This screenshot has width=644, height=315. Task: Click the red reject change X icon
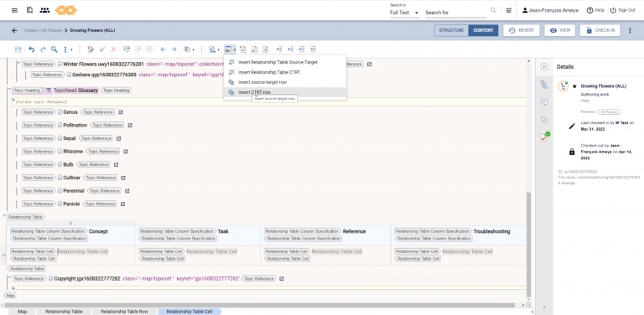tap(114, 49)
